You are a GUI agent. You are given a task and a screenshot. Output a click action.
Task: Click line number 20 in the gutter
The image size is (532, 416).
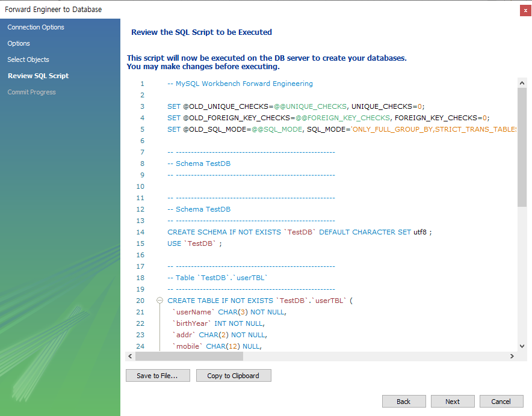point(140,301)
